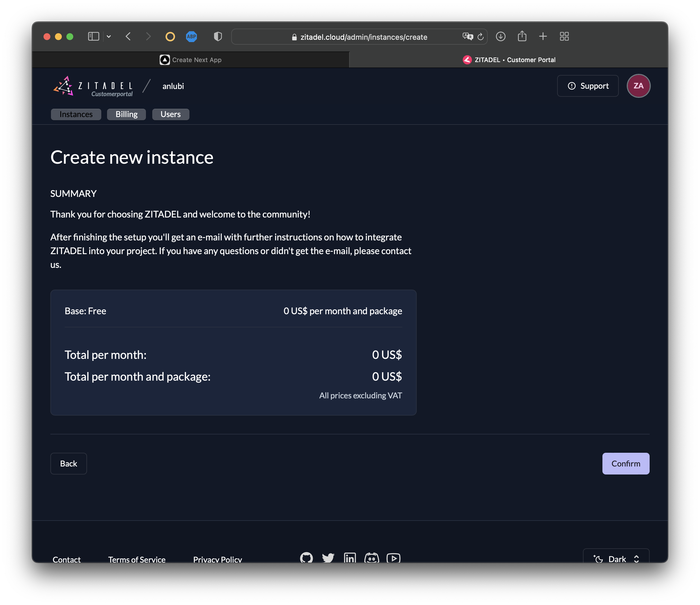700x605 pixels.
Task: Toggle the Safari sidebar button
Action: (94, 36)
